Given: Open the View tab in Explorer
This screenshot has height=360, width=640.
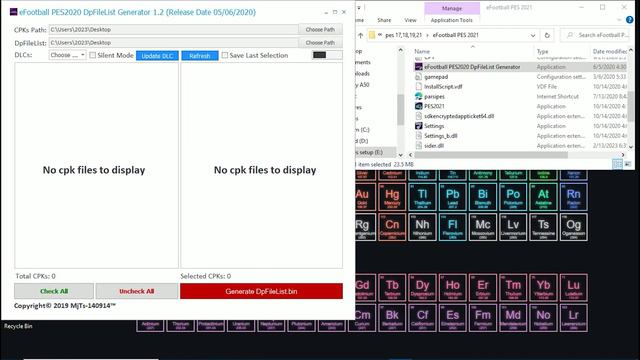Looking at the screenshot, I should (x=410, y=20).
